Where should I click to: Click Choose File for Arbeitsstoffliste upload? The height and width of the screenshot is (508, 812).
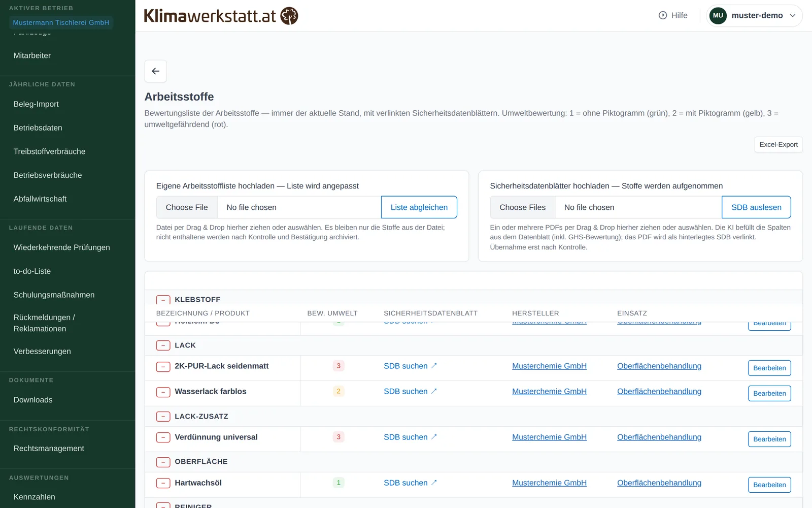(187, 207)
